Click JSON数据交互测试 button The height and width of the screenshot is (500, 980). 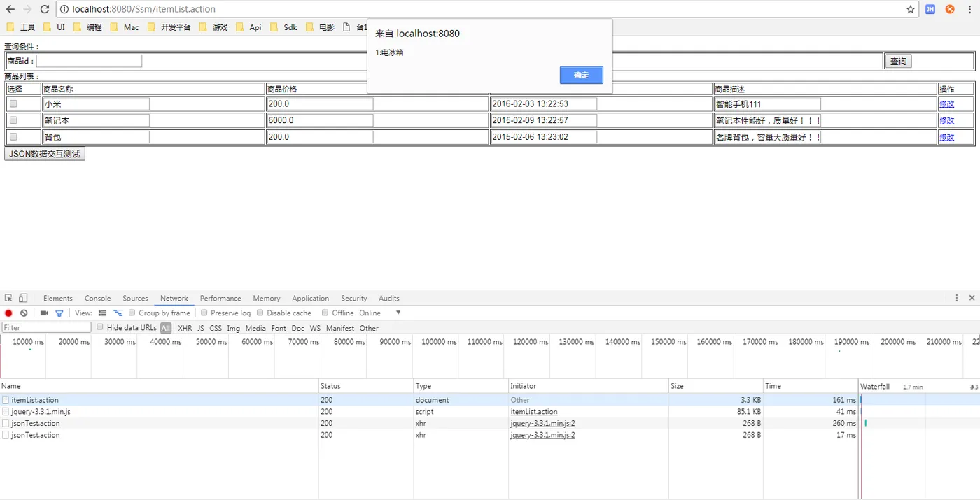[x=45, y=154]
